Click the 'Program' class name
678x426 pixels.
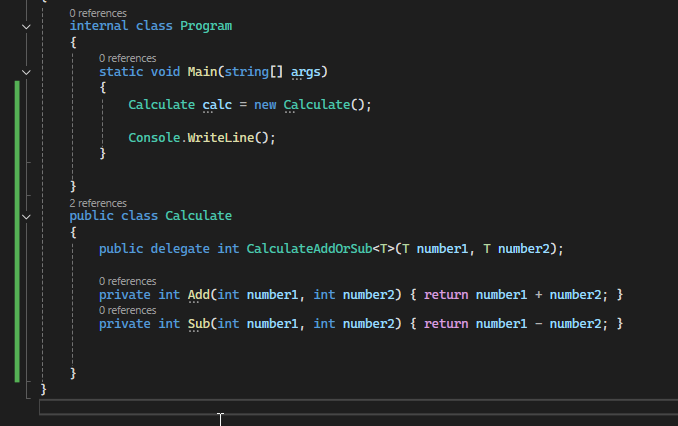point(206,26)
